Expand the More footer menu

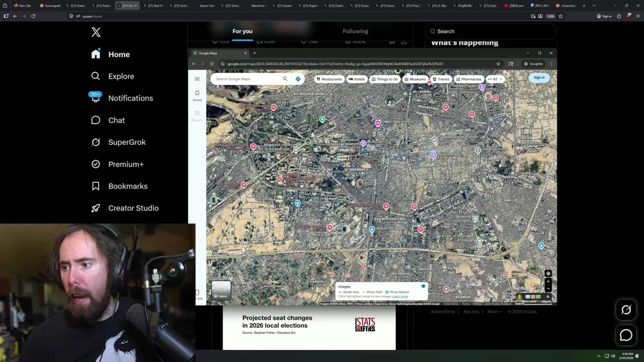(x=494, y=312)
